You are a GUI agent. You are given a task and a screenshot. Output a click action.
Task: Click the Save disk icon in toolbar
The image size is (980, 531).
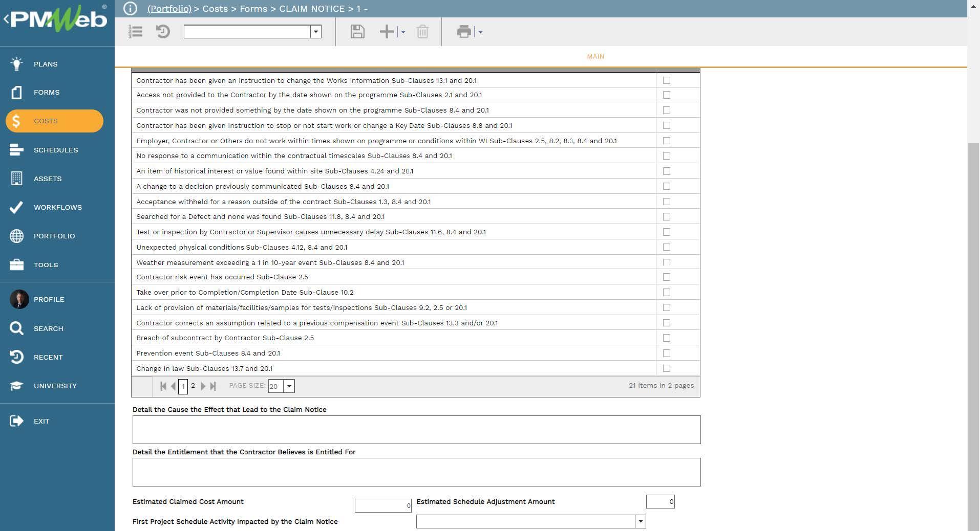coord(357,32)
